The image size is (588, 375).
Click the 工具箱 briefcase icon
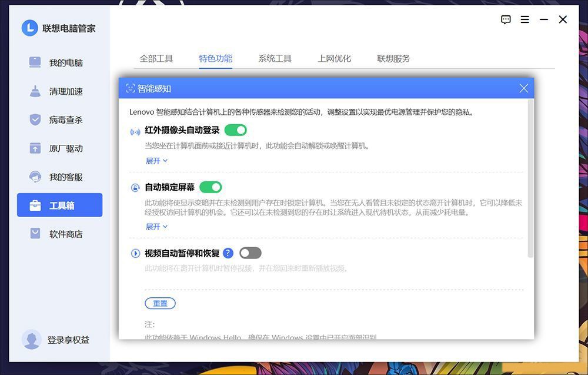35,205
